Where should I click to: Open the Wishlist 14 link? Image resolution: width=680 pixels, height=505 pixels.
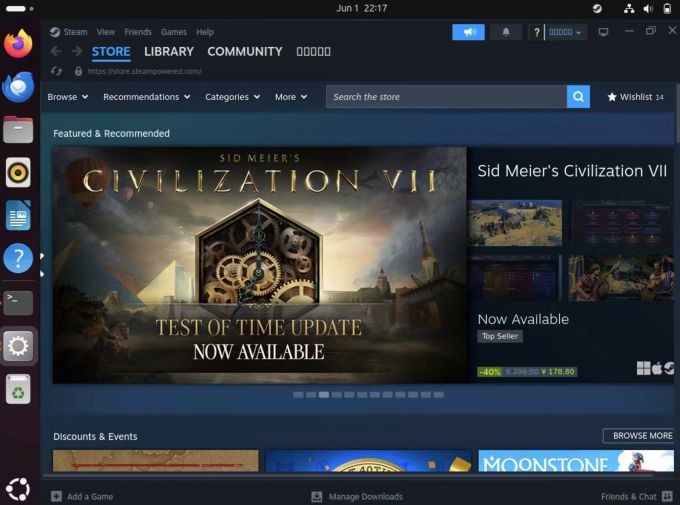click(x=636, y=97)
